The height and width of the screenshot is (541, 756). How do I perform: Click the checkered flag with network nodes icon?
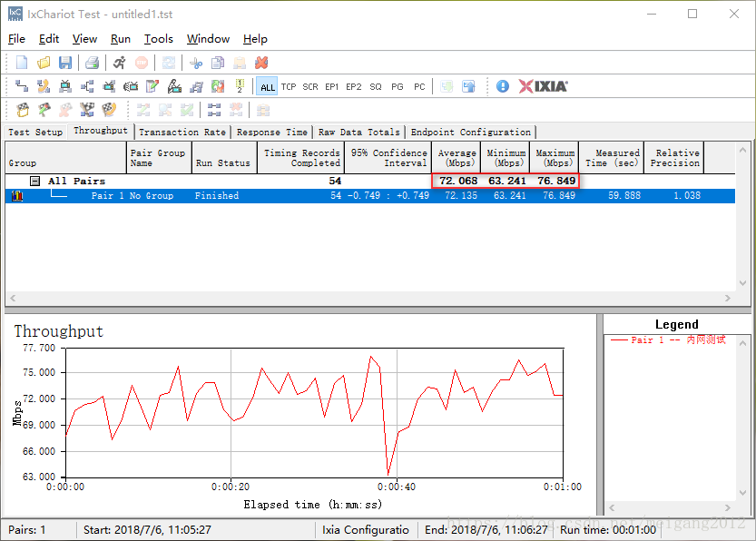click(87, 110)
